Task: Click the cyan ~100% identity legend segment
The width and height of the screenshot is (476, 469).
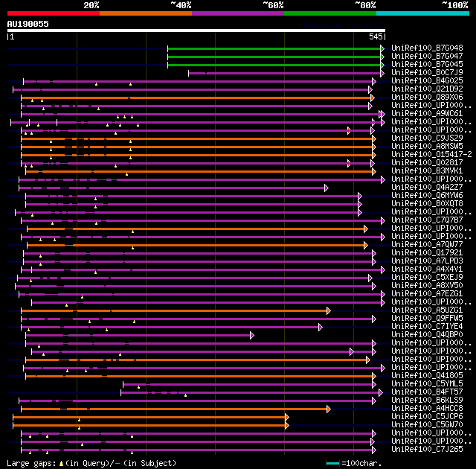Action: pos(422,13)
